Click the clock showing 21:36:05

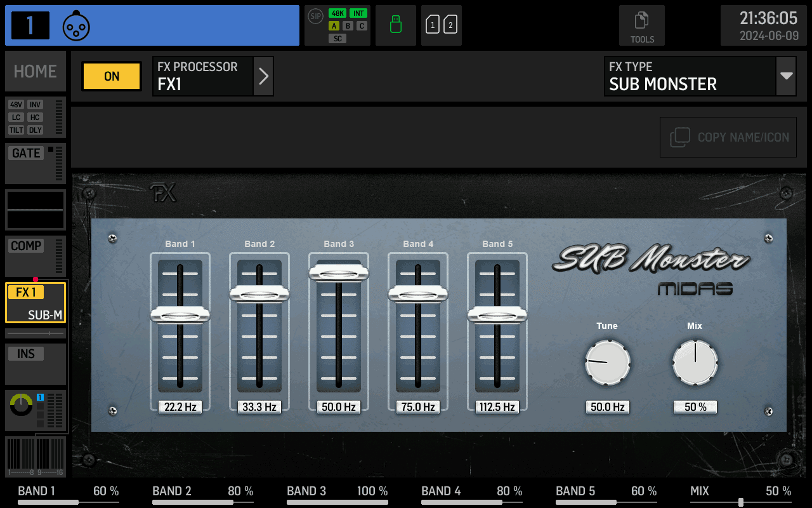pyautogui.click(x=769, y=18)
